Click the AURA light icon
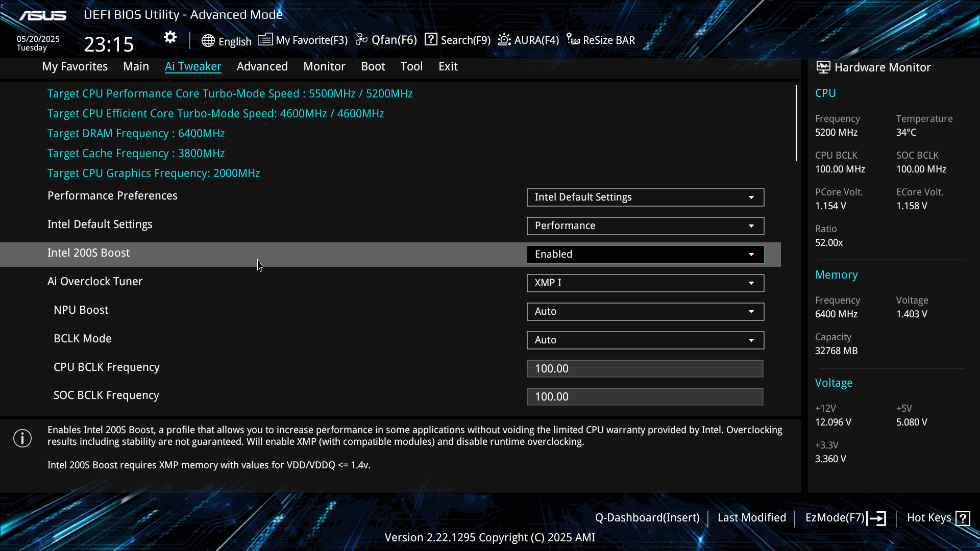Viewport: 980px width, 551px height. 504,39
